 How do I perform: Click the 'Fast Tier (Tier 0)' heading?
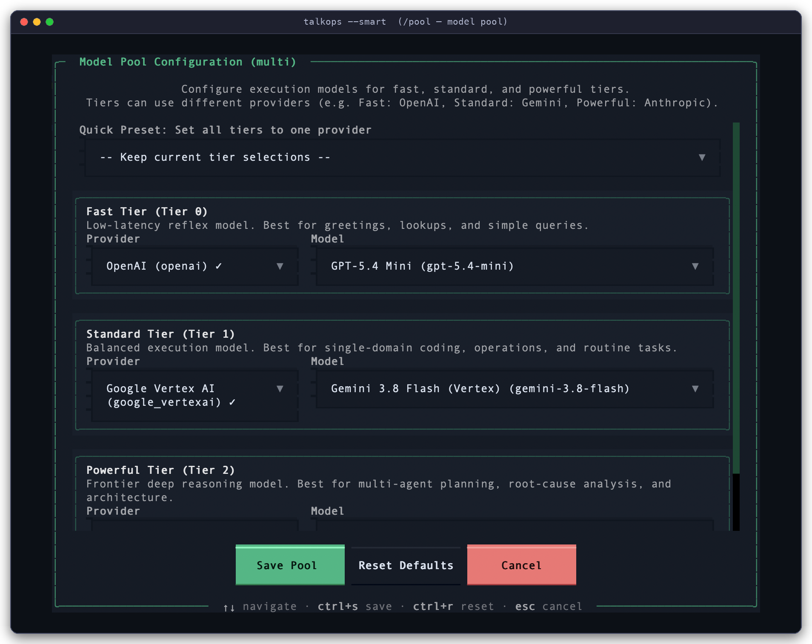click(x=147, y=211)
